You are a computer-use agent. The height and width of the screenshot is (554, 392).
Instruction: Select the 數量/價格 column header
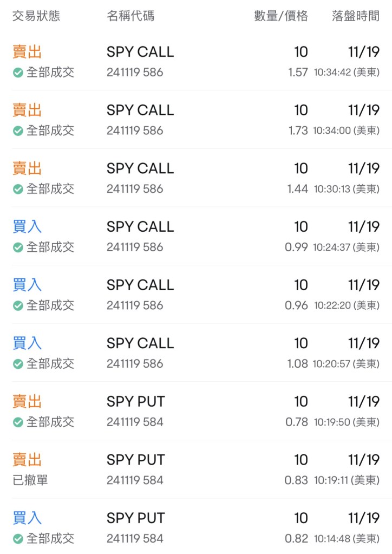281,16
